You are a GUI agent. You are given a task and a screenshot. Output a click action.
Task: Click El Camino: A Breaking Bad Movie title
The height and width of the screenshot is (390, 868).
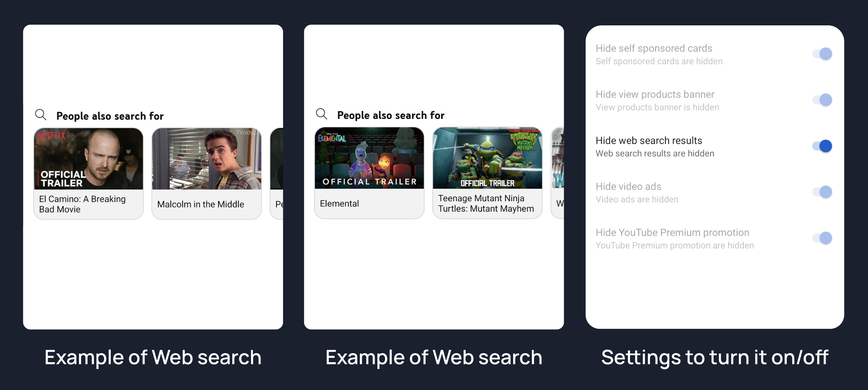pos(82,204)
